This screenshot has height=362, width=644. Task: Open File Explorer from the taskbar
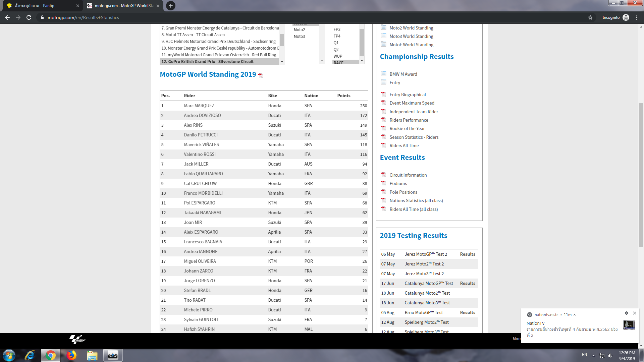pos(92,355)
